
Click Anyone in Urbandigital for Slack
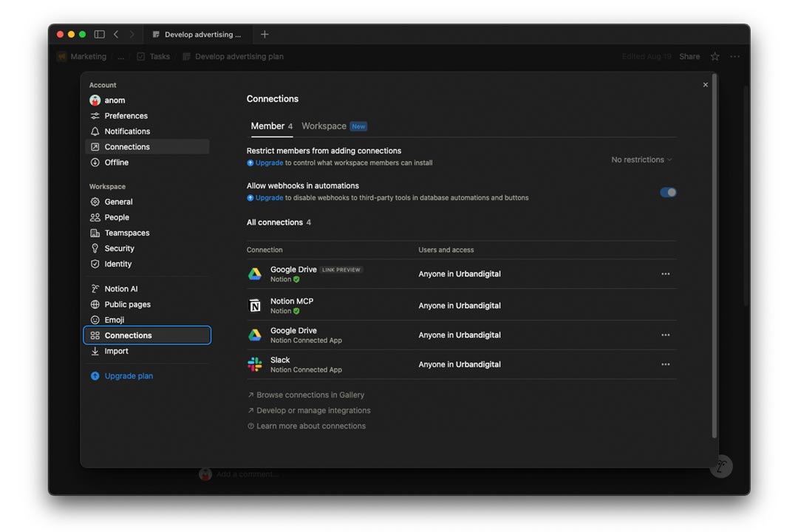[x=460, y=364]
